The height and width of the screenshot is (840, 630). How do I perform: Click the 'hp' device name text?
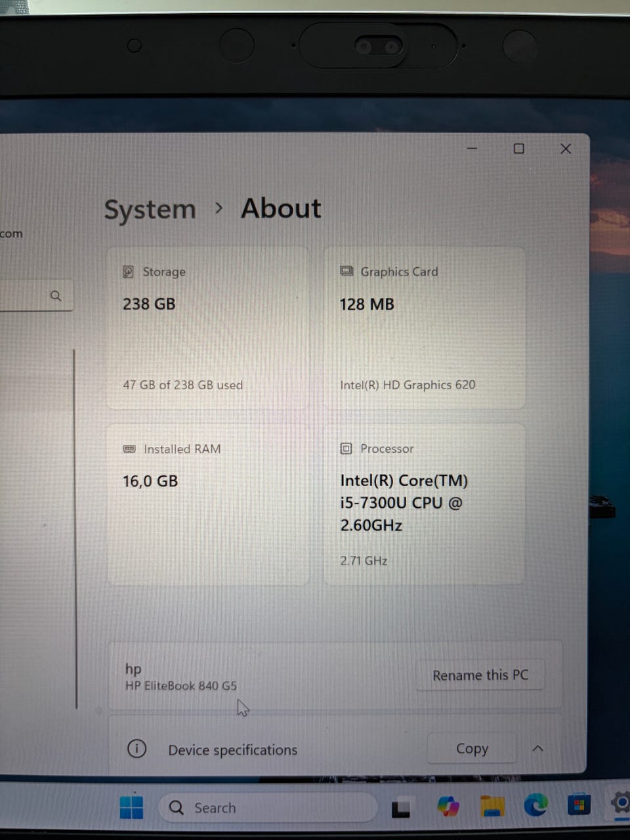point(133,669)
